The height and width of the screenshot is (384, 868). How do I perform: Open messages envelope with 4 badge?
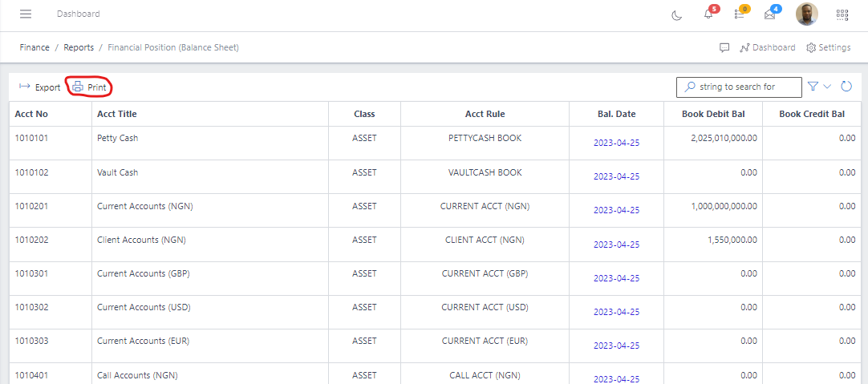tap(769, 15)
